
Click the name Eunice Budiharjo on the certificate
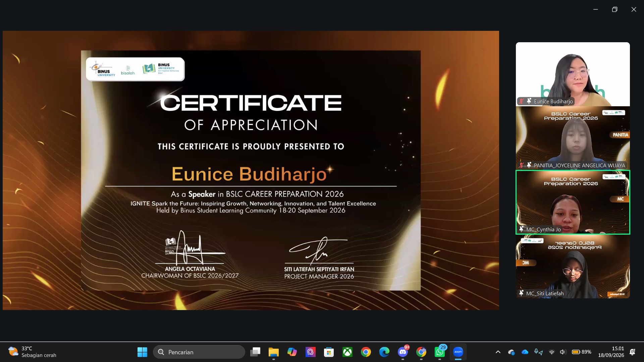pyautogui.click(x=249, y=174)
